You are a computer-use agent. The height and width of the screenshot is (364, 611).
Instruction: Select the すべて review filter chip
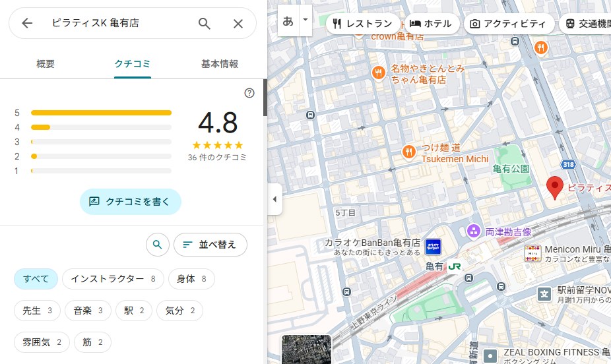[36, 279]
